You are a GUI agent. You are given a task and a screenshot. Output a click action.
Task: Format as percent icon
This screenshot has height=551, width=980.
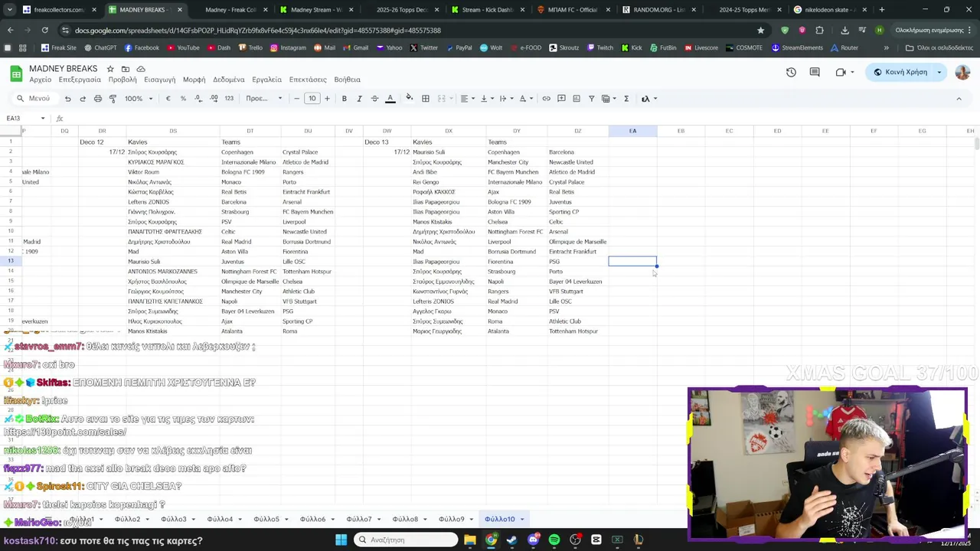(x=183, y=99)
